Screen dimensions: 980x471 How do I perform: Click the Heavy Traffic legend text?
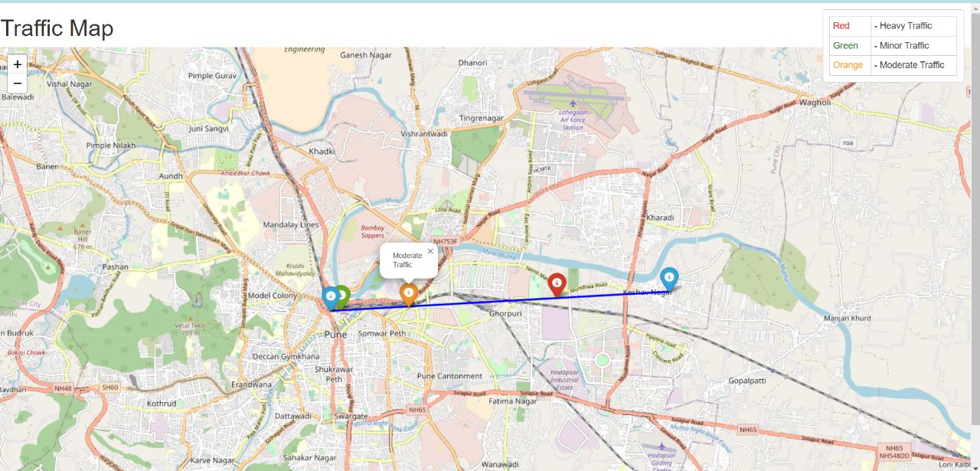click(906, 26)
